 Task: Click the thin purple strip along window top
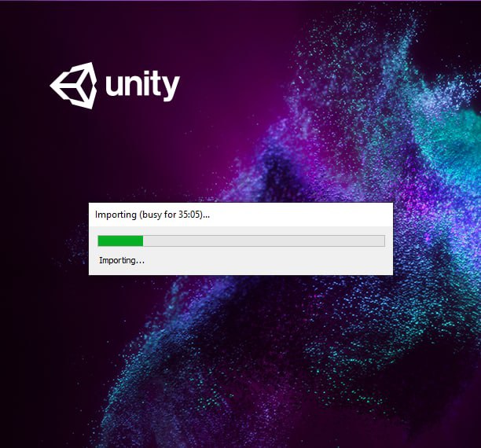(240, 1)
